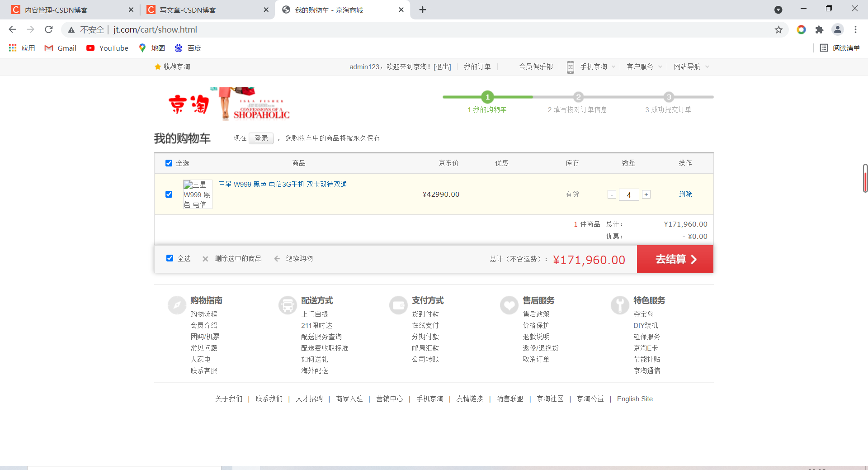Screen dimensions: 868x470
Task: Close the 写文章-CSDN博客 tab
Action: coord(266,9)
